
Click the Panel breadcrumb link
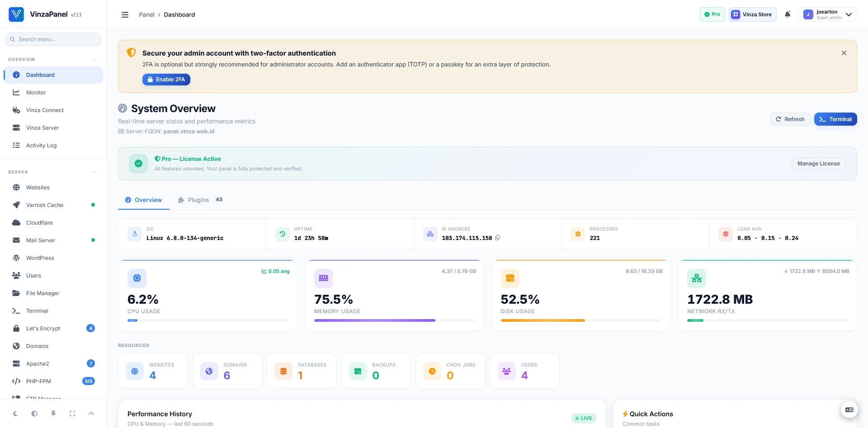click(x=146, y=14)
